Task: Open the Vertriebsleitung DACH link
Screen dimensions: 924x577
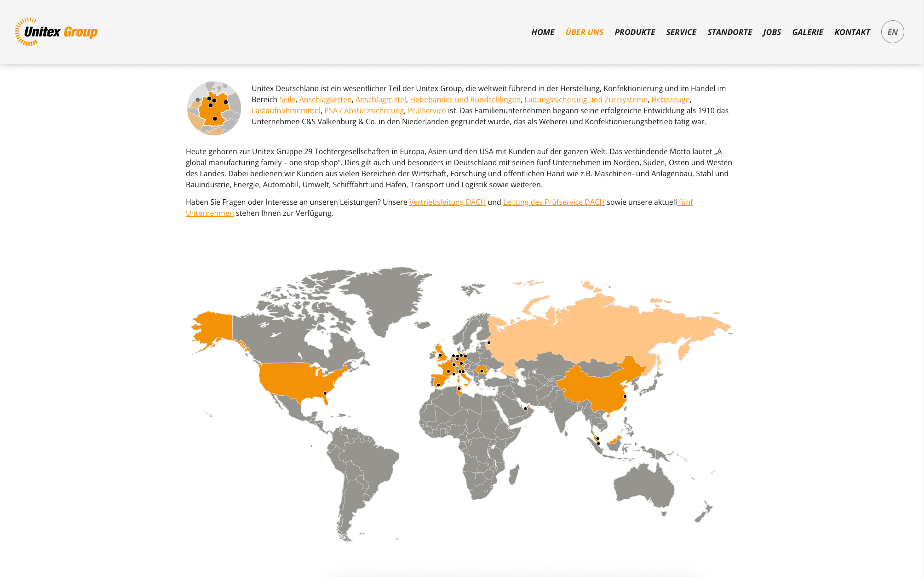Action: point(447,202)
